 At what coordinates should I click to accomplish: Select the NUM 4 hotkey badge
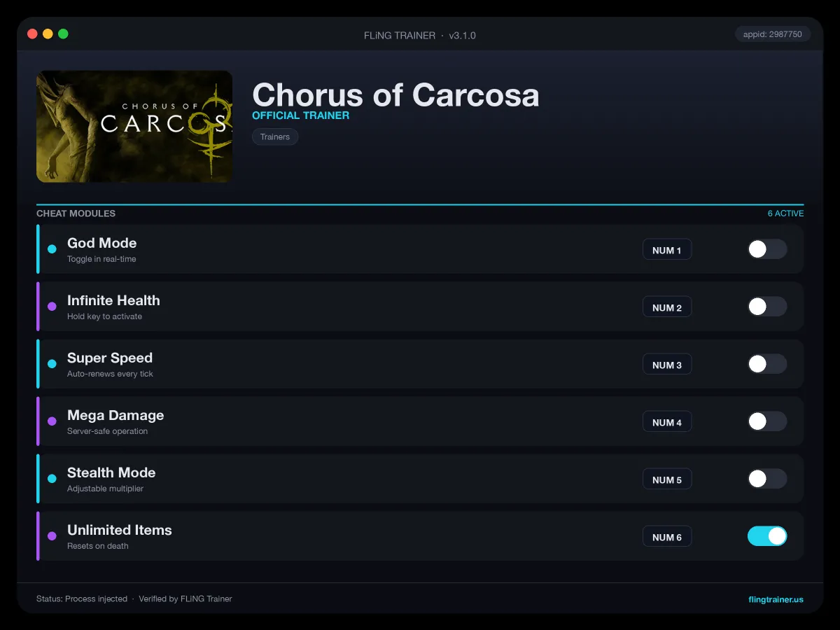(x=667, y=422)
